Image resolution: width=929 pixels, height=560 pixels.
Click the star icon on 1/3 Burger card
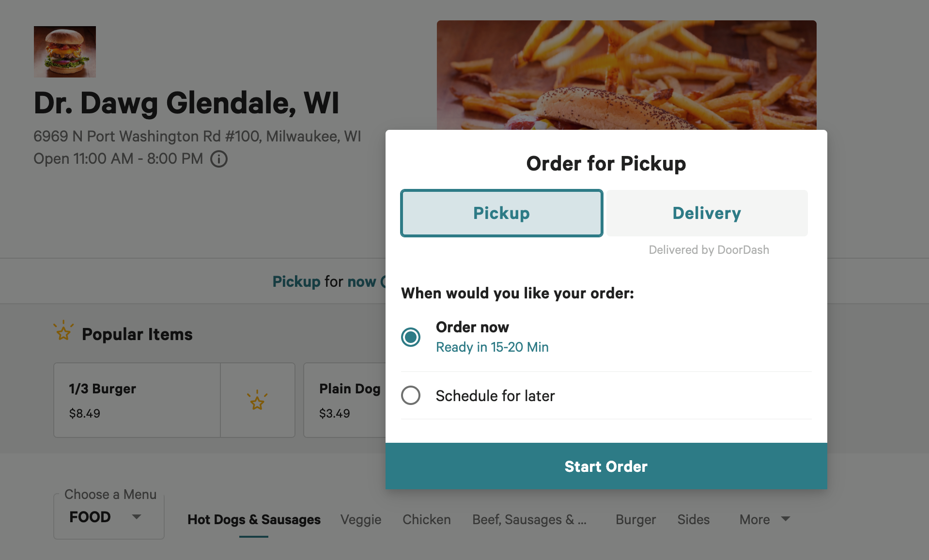pyautogui.click(x=257, y=400)
